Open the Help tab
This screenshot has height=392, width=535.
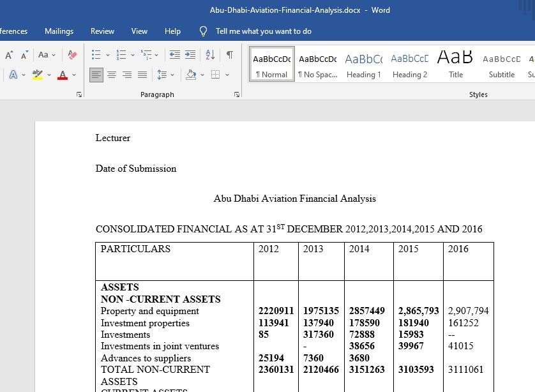click(172, 31)
